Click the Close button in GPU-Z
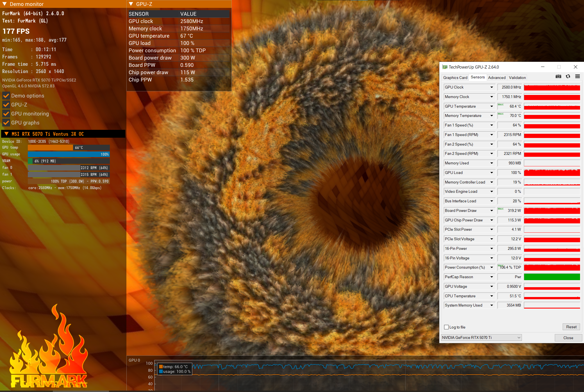This screenshot has width=584, height=392. 568,338
